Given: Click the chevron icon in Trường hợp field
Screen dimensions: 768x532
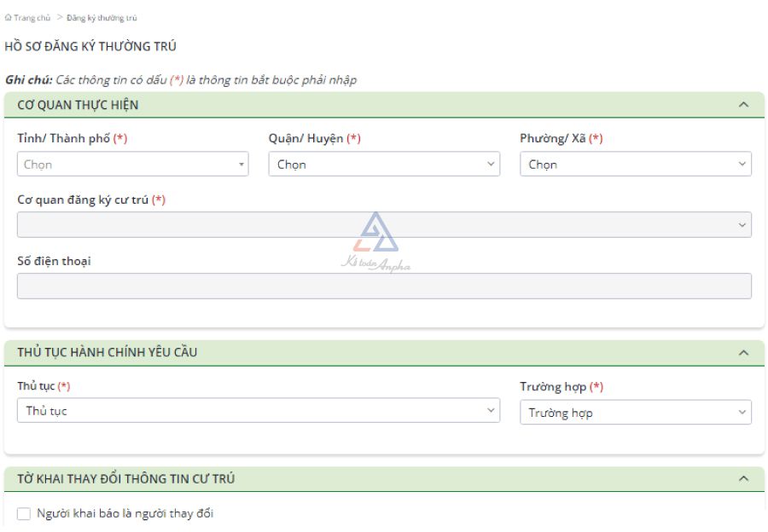Looking at the screenshot, I should coord(742,413).
